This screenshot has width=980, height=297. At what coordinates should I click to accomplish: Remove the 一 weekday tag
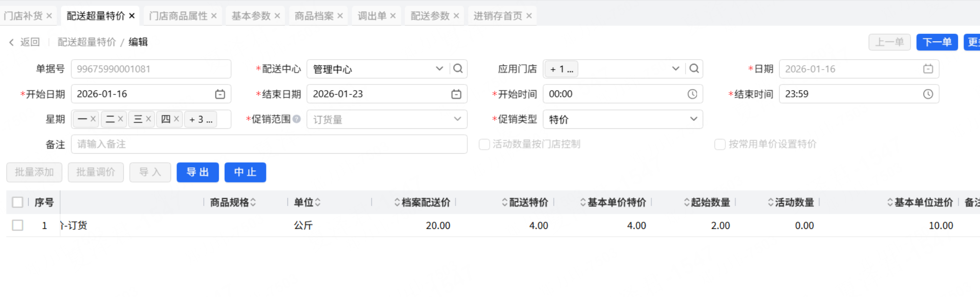pos(93,119)
